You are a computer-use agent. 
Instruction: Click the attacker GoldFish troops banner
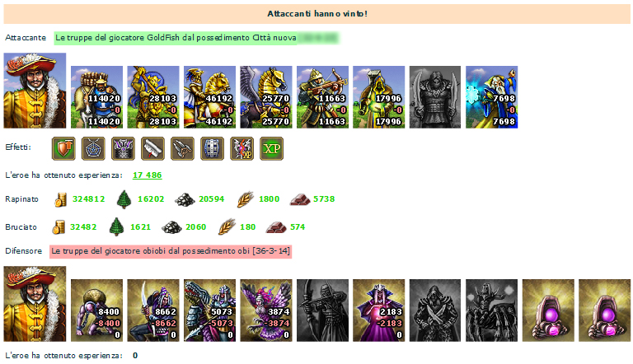pyautogui.click(x=197, y=38)
